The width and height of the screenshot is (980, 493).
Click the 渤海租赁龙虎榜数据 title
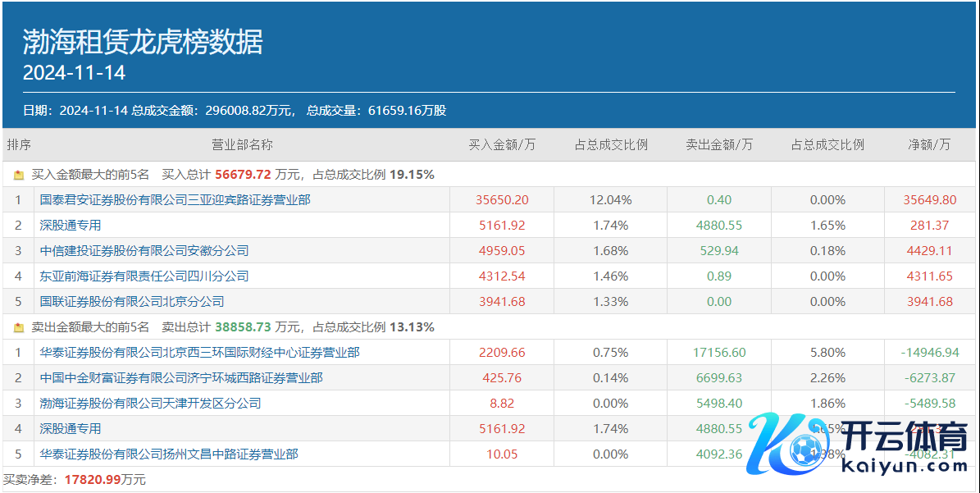click(143, 42)
